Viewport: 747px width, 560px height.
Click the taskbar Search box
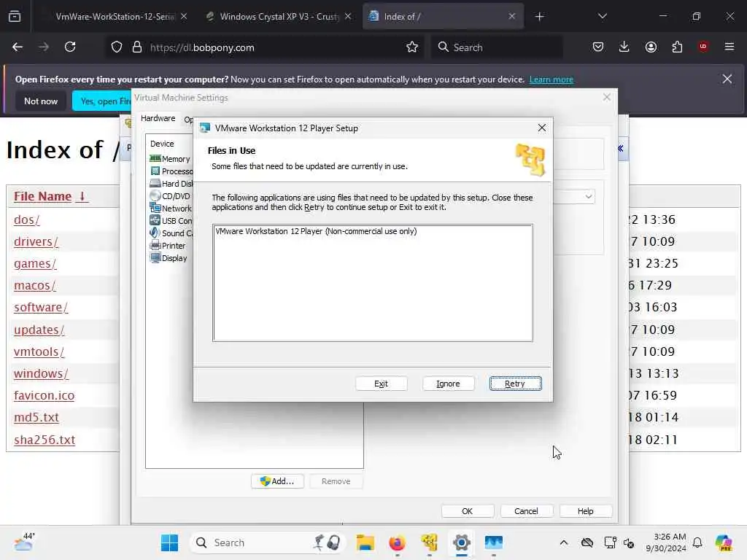coord(268,542)
